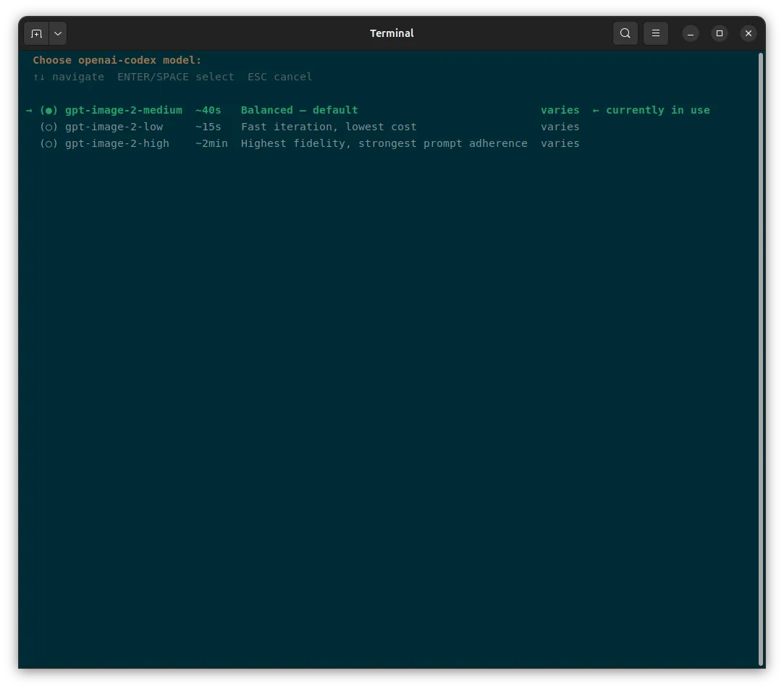The image size is (784, 689).
Task: Select the gpt-image-2-low radio button
Action: pyautogui.click(x=49, y=127)
